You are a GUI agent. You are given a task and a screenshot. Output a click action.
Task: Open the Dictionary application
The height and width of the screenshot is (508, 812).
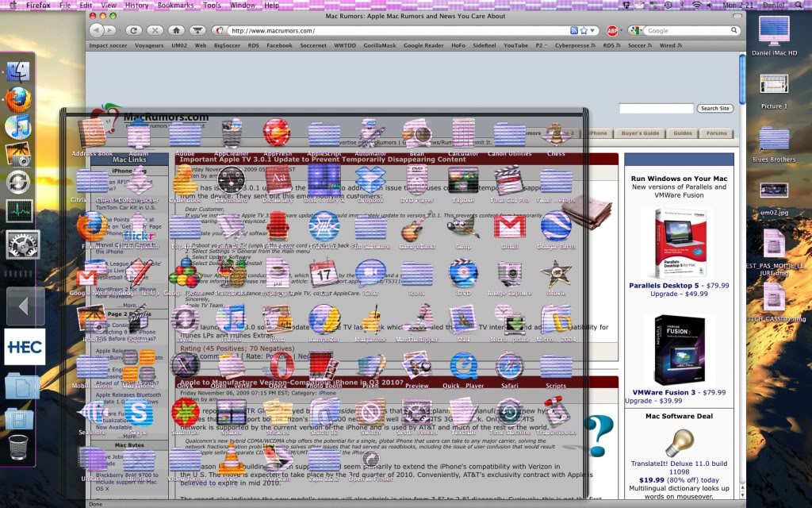[278, 180]
